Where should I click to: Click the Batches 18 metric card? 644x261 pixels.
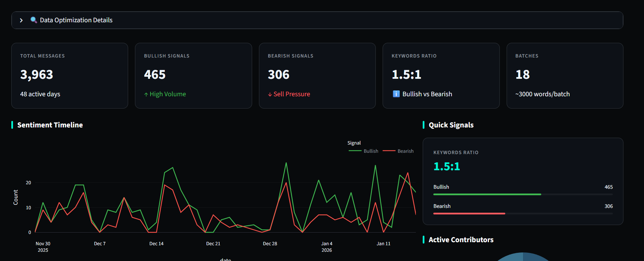565,75
